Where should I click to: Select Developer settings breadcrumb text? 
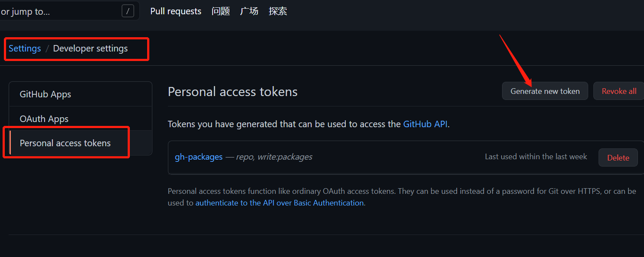[x=90, y=48]
